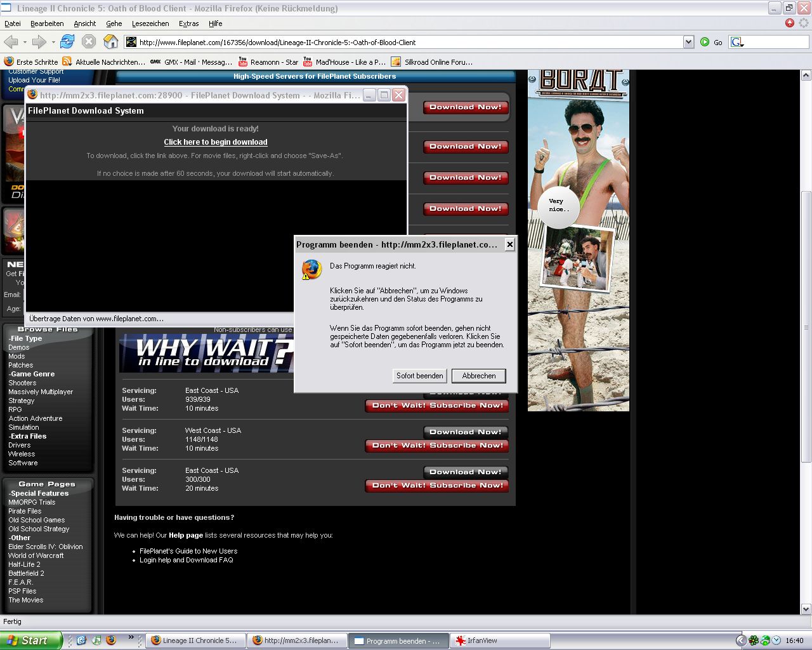
Task: Open the search engine selector dropdown
Action: coord(737,43)
